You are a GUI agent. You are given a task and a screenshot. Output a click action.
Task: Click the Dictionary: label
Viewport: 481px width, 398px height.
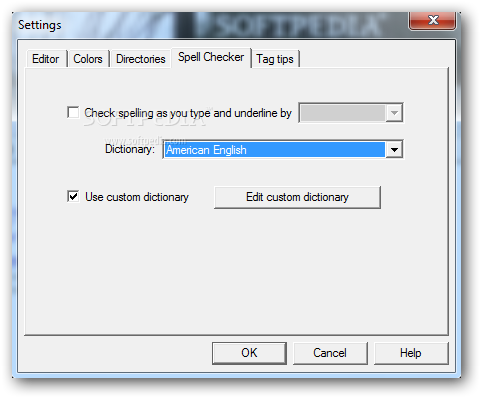(x=130, y=149)
